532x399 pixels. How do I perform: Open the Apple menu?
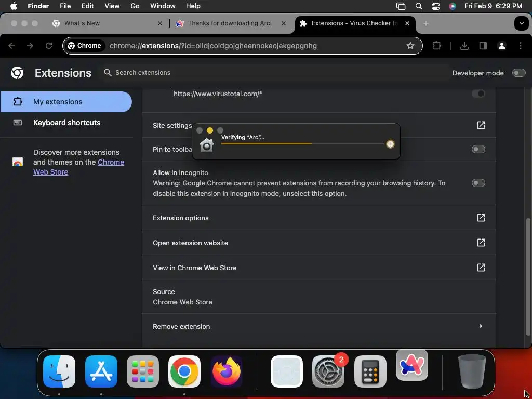pos(14,6)
